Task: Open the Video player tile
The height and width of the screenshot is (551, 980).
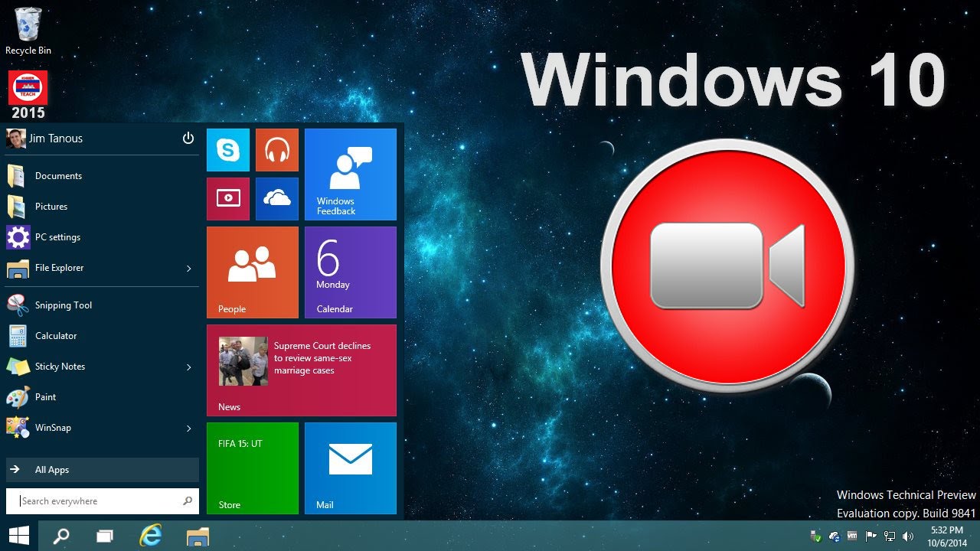Action: coord(228,199)
